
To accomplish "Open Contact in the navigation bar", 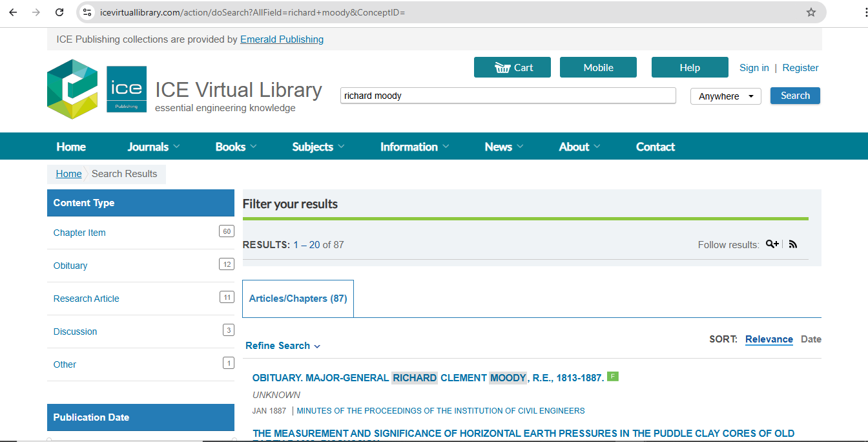I will point(656,147).
